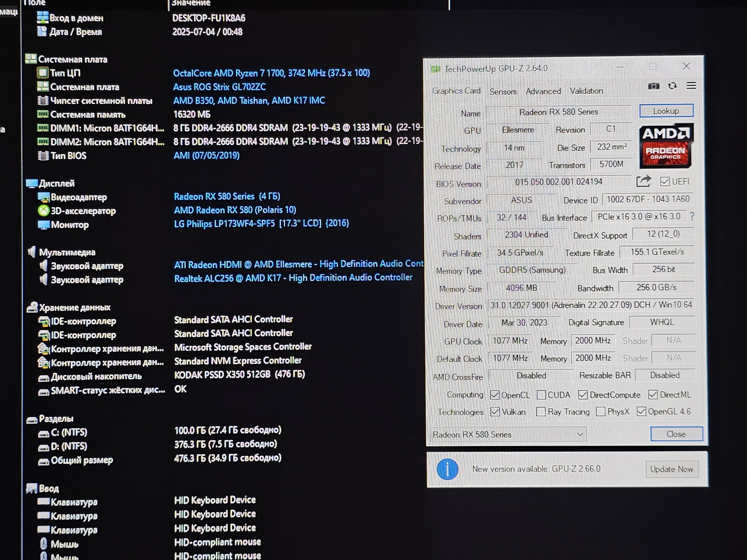Click the Ввод section icon
This screenshot has height=560, width=747.
(x=31, y=488)
